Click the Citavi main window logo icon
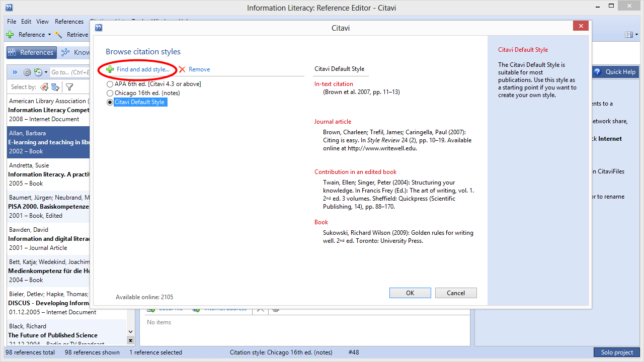 pos(9,8)
